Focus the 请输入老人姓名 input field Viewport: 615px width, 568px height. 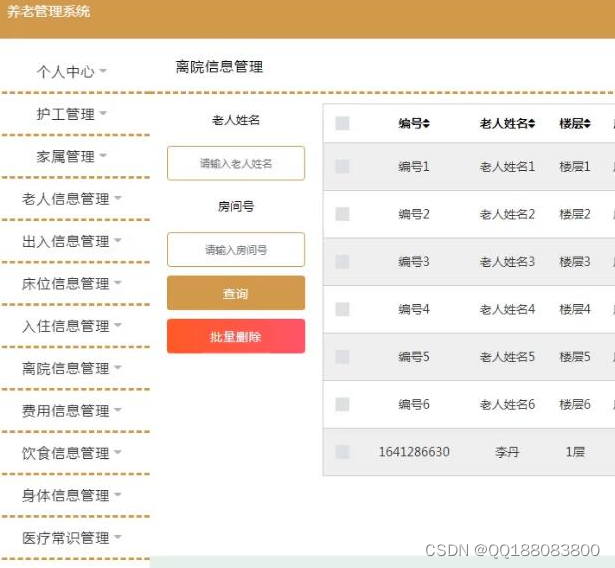(x=236, y=163)
